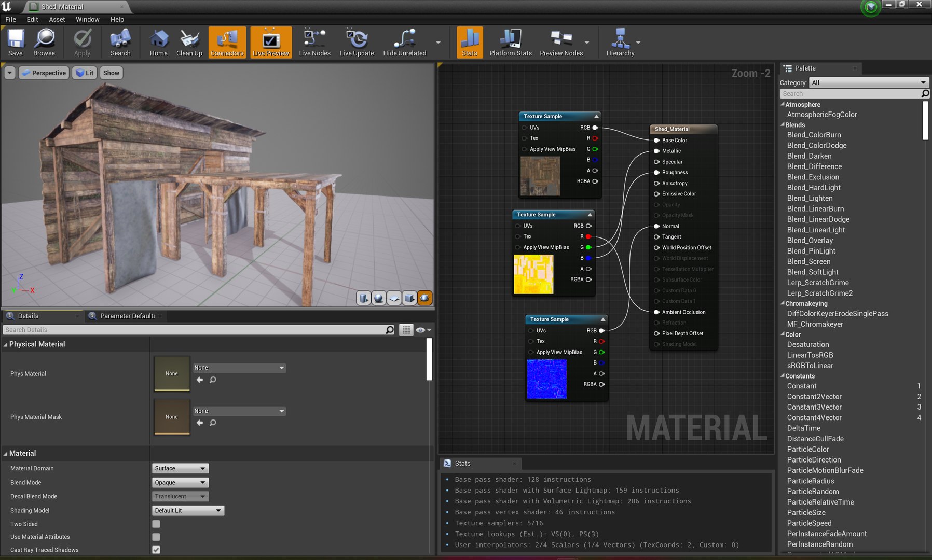Screen dimensions: 932x560
Task: Toggle the Connectors toolbar button
Action: [227, 43]
